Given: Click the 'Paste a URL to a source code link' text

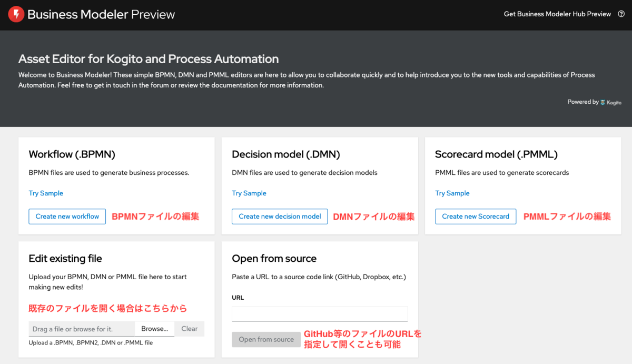Looking at the screenshot, I should (x=319, y=277).
